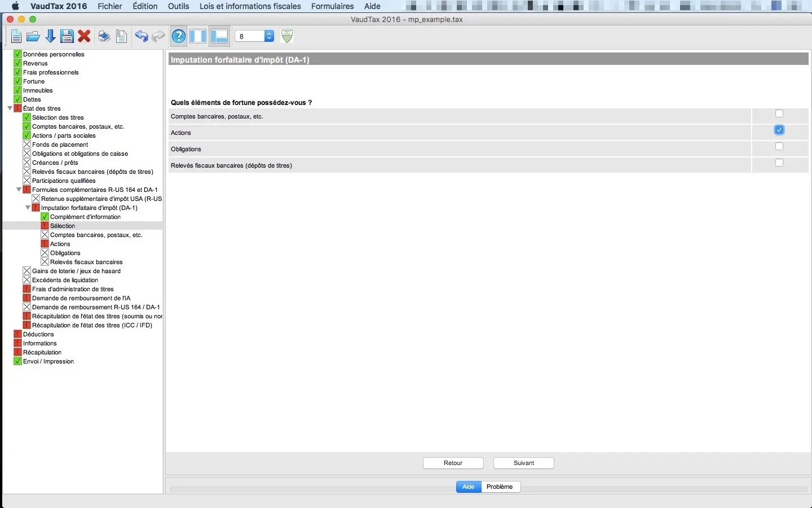Check the Obligations checkbox

779,146
